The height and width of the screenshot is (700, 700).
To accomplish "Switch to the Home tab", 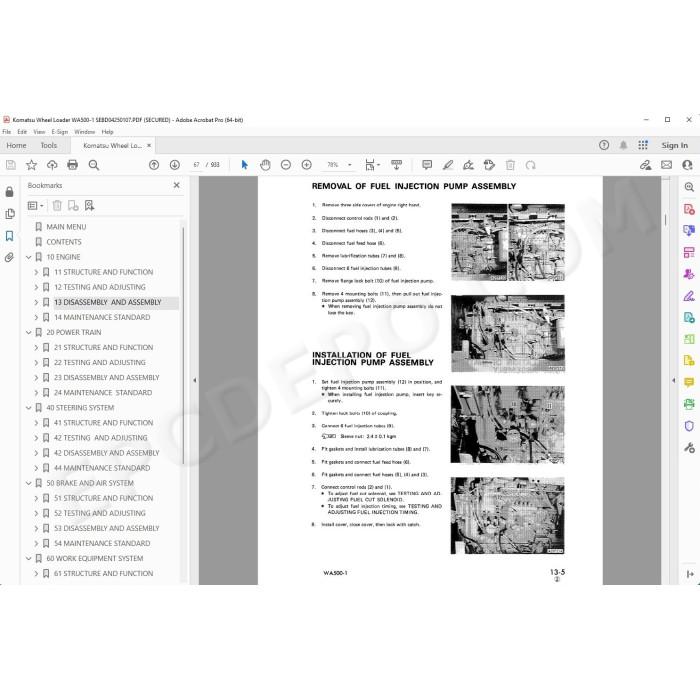I will [17, 145].
